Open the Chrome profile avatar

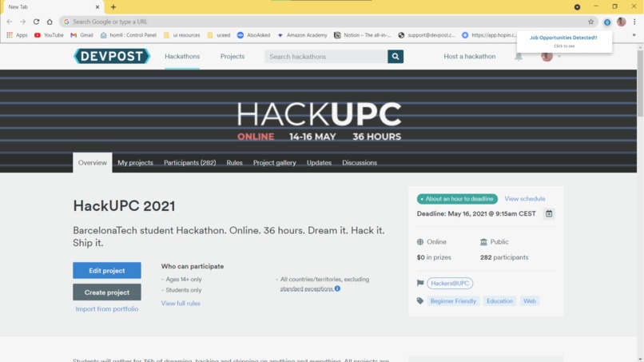tap(621, 22)
